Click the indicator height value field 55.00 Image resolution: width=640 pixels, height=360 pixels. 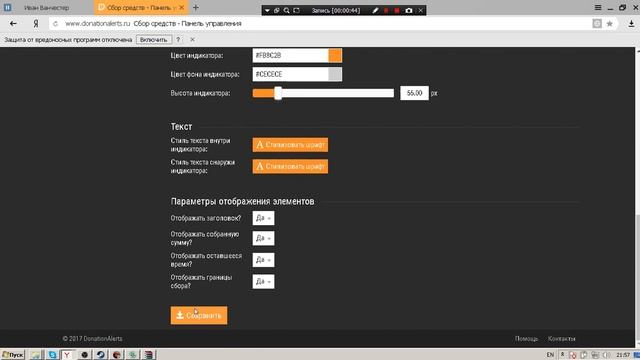[x=414, y=93]
